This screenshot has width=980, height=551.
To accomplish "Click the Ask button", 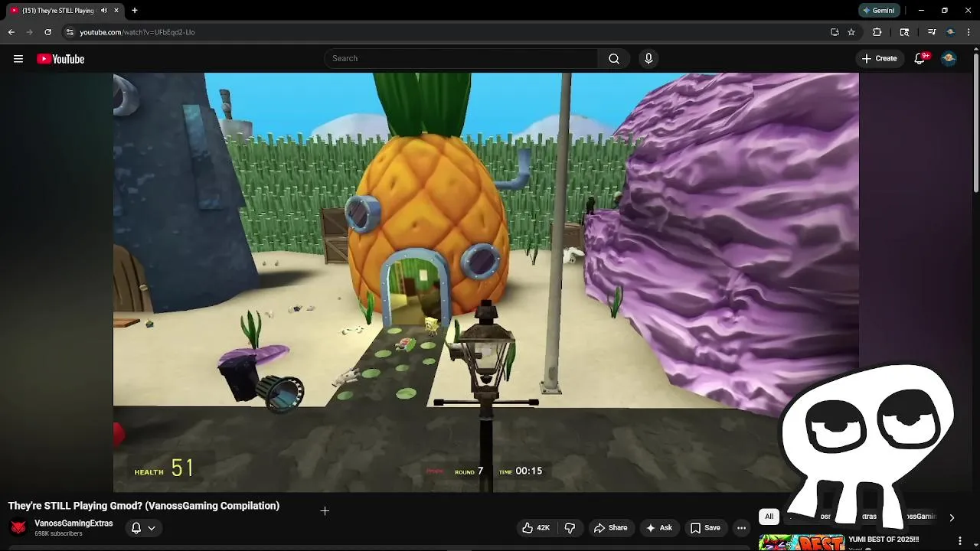I will [x=659, y=528].
